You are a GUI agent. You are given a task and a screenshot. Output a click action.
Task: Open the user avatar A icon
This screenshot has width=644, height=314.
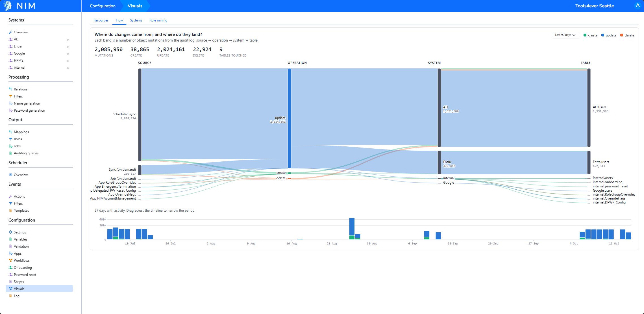click(x=638, y=6)
